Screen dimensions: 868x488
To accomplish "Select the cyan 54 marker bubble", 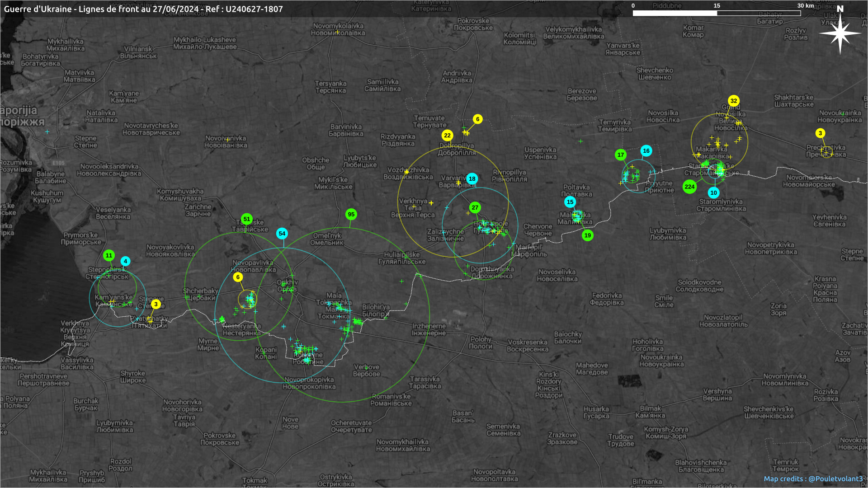I will pyautogui.click(x=282, y=234).
